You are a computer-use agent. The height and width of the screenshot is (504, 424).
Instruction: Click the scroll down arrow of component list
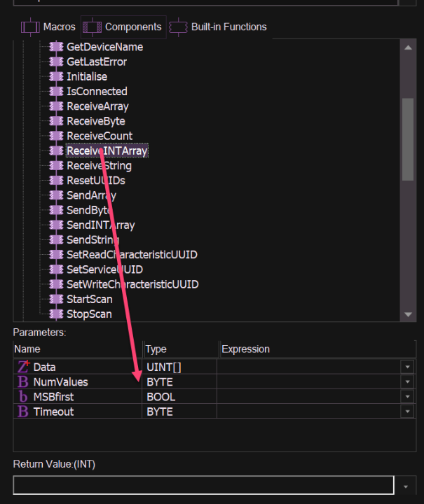[407, 314]
